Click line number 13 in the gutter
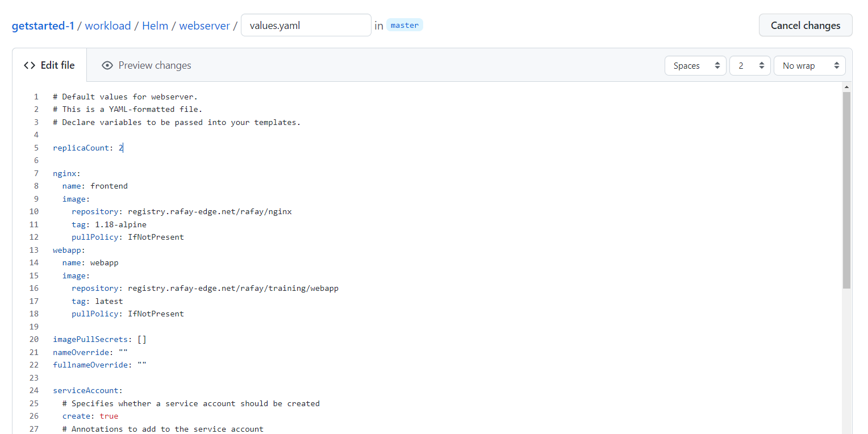 click(34, 250)
